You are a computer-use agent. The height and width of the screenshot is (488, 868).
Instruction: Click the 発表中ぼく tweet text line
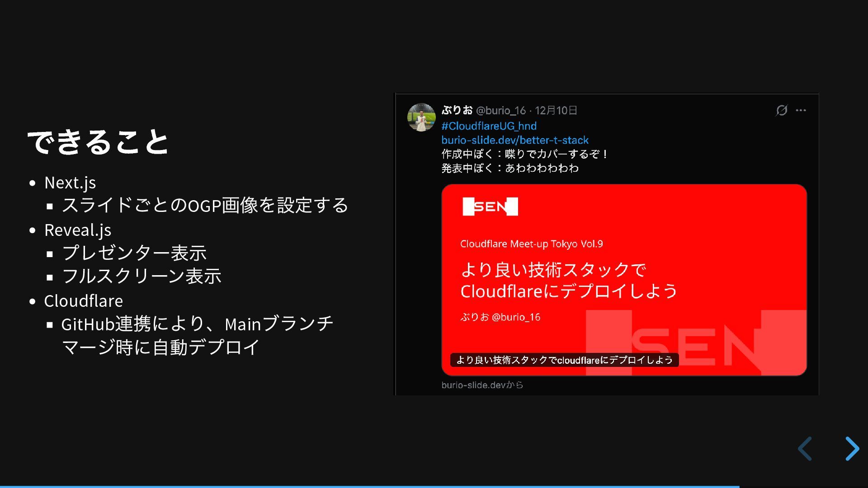(x=510, y=168)
